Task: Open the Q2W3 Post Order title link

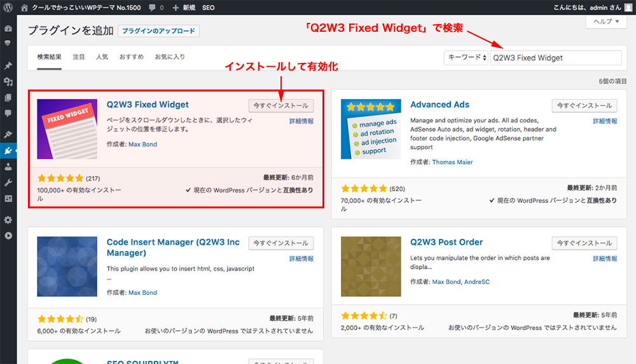Action: (446, 242)
